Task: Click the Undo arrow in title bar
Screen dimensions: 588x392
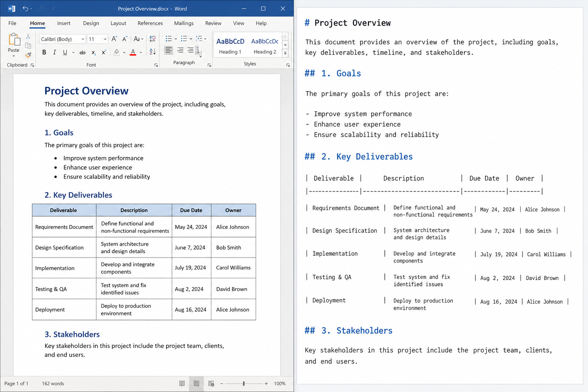Action: pos(25,8)
